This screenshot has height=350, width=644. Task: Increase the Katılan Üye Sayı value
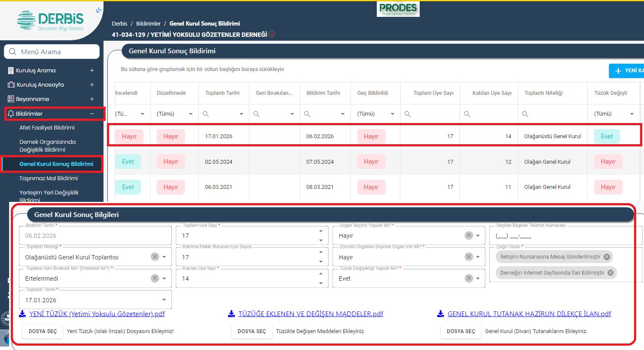coord(320,274)
